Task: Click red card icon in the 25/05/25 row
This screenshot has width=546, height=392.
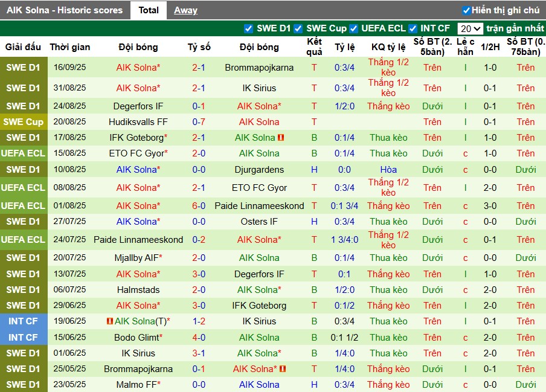Action: [283, 369]
